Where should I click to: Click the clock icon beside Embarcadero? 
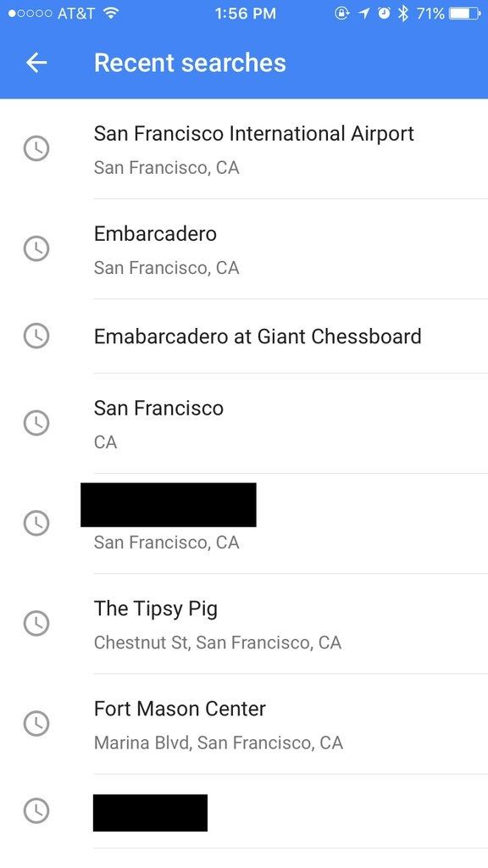tap(36, 248)
